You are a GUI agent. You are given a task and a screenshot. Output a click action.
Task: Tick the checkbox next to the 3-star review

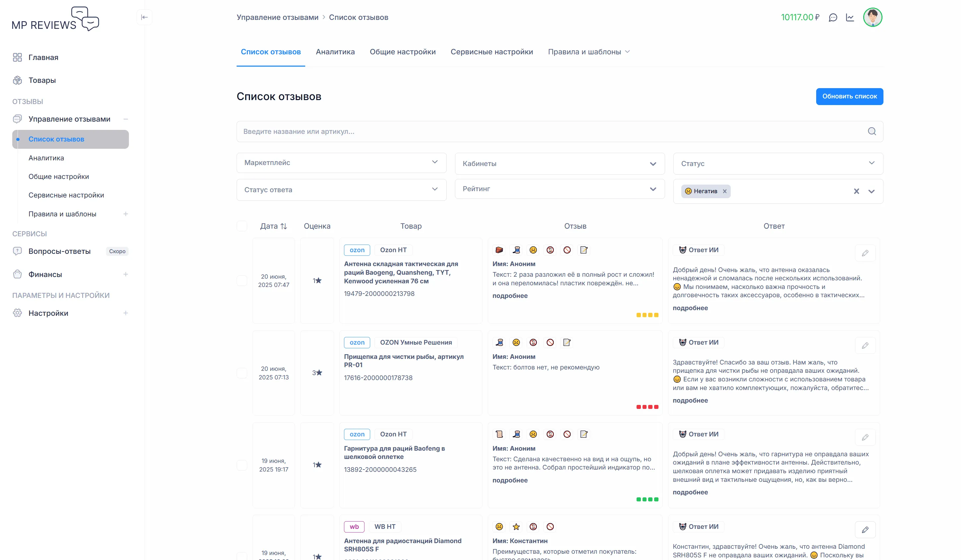pyautogui.click(x=242, y=373)
